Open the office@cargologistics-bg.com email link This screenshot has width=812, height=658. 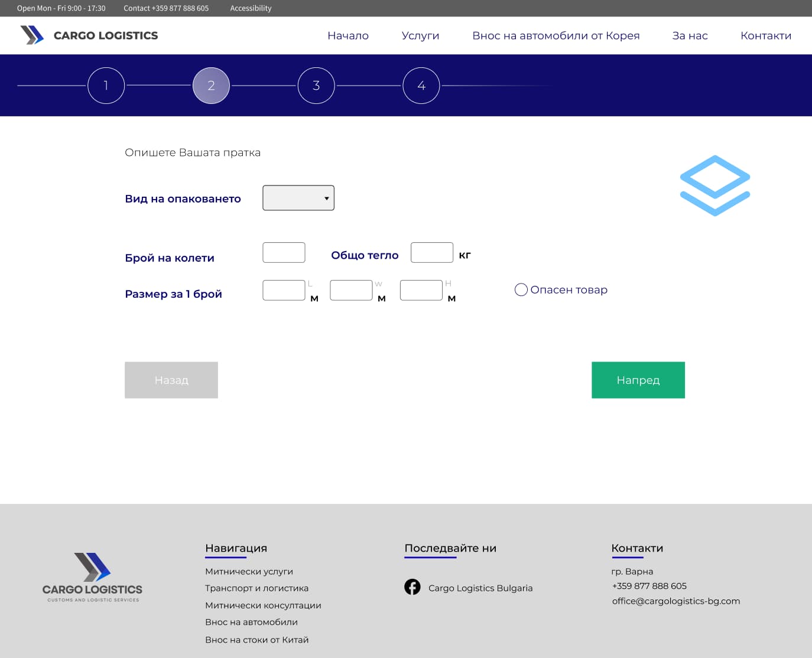click(675, 601)
